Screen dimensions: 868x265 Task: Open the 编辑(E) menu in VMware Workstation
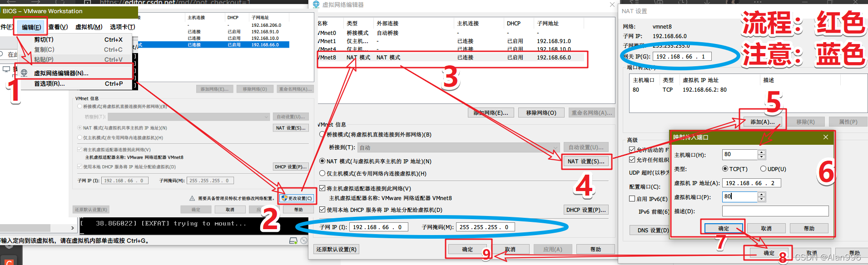(31, 27)
